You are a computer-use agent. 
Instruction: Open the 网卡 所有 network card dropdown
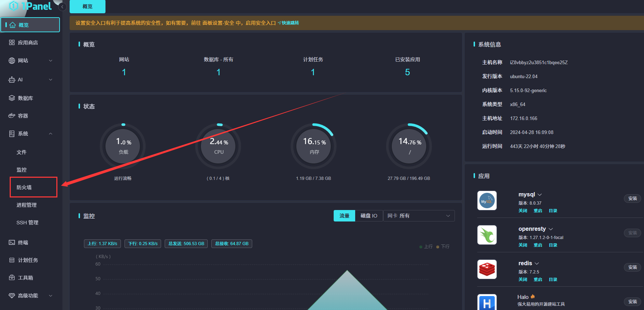pos(419,216)
